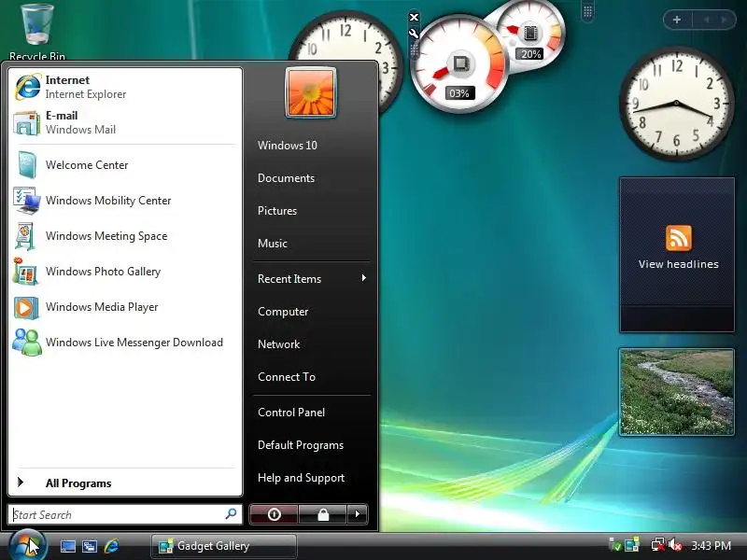
Task: Click the memory usage 20% dial
Action: point(532,35)
